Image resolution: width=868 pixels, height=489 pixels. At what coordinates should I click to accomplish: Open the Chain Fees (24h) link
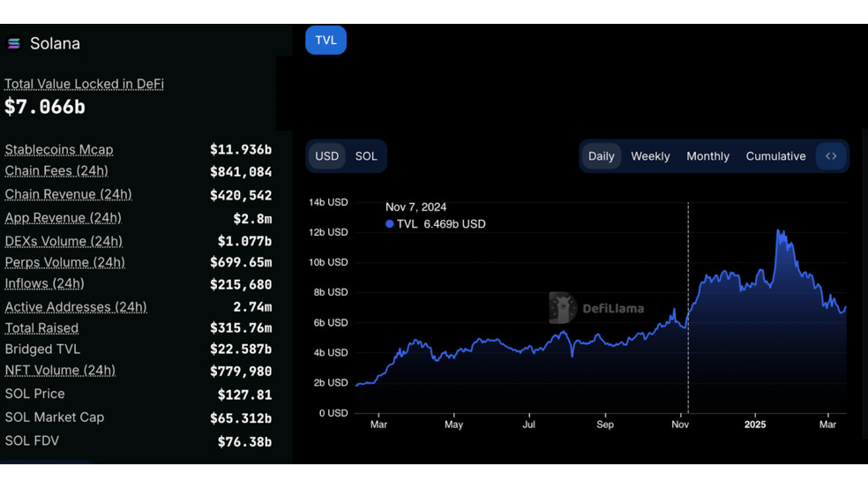click(x=56, y=171)
